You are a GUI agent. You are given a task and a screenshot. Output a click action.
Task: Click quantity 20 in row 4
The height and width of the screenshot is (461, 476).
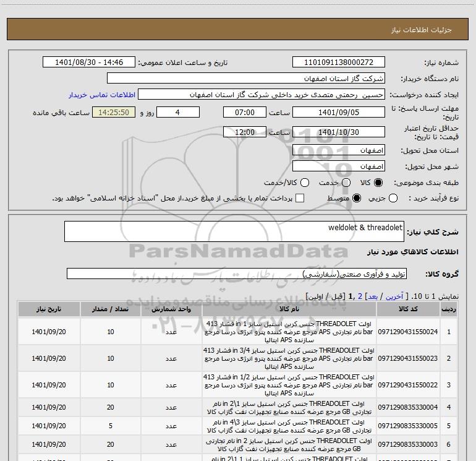111,407
